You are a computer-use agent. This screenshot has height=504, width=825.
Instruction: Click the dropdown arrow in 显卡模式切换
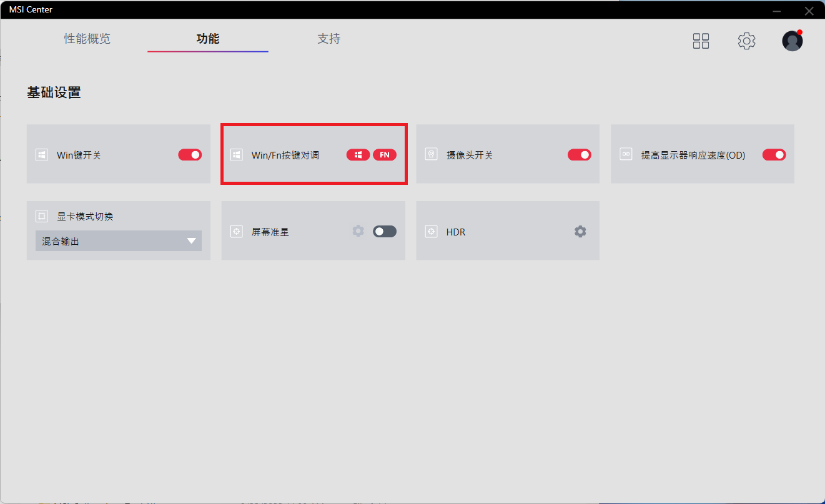[x=191, y=241]
